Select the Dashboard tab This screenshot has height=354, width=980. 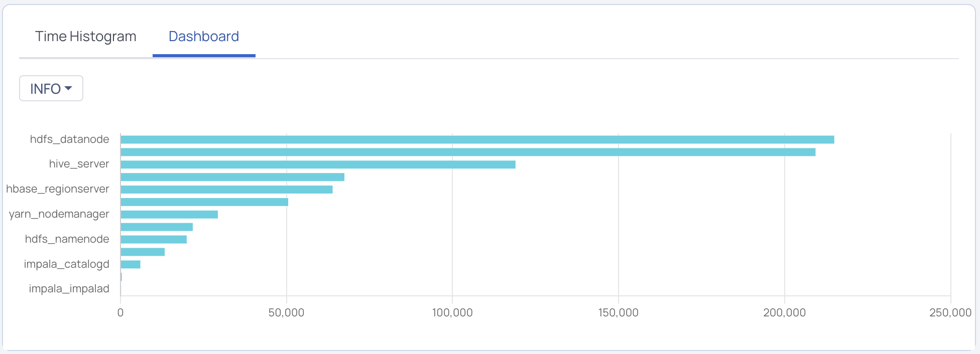click(204, 37)
